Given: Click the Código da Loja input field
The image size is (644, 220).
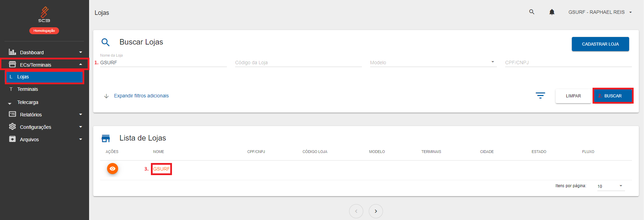Looking at the screenshot, I should click(298, 63).
